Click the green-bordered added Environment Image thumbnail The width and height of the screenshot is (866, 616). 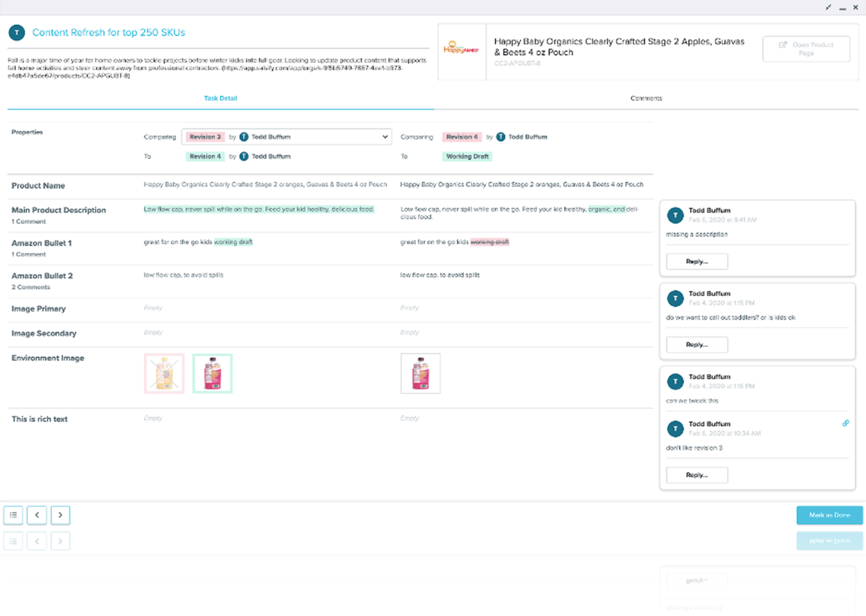tap(212, 373)
